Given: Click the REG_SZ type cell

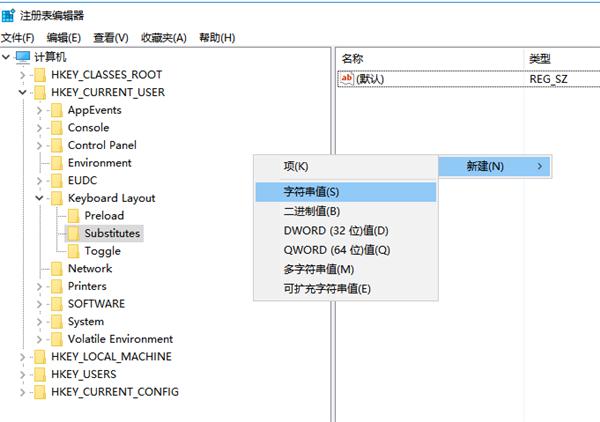Looking at the screenshot, I should (x=548, y=79).
